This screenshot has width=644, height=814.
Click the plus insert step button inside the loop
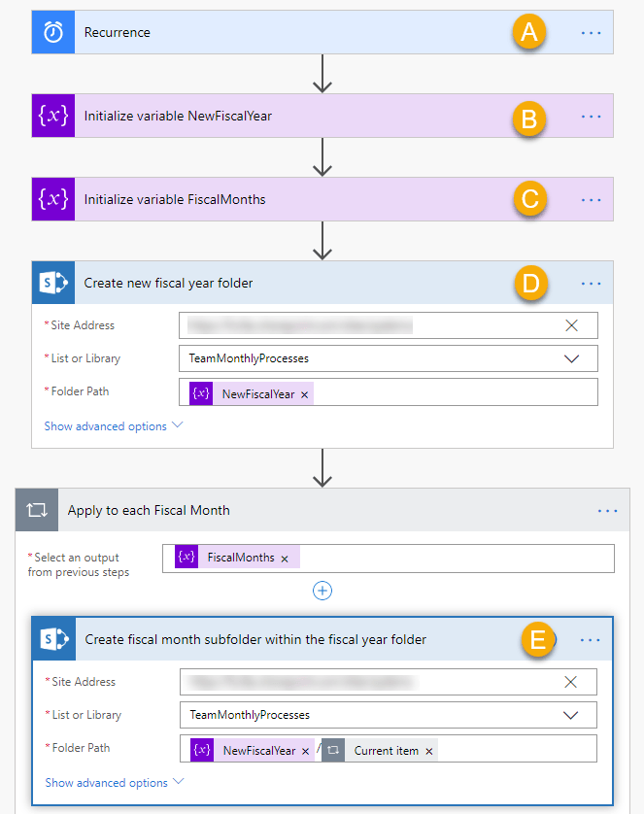point(322,591)
